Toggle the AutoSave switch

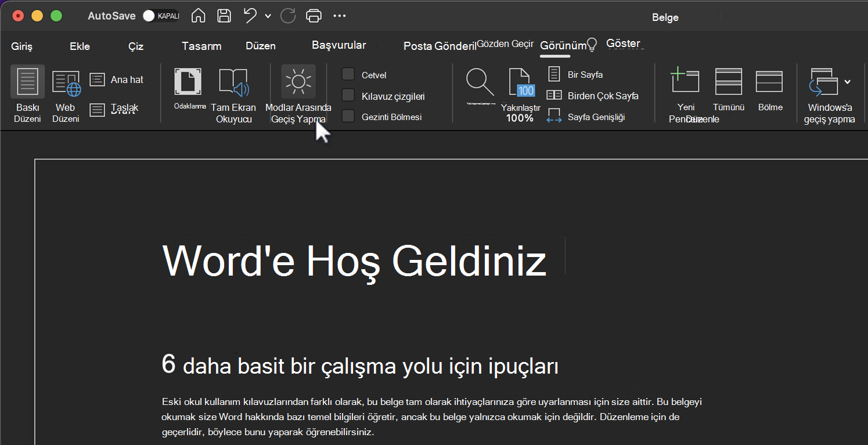coord(161,16)
